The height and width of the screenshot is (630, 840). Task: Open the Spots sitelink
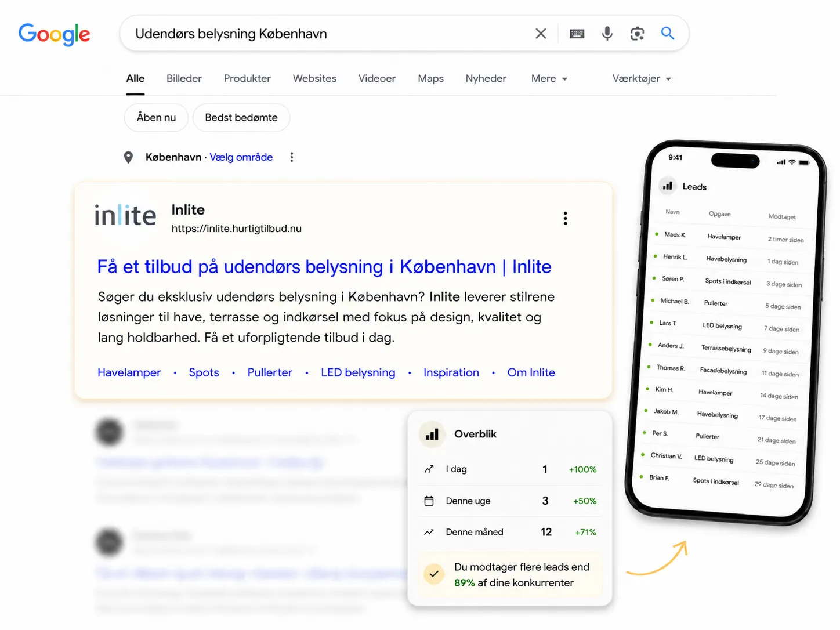[204, 372]
